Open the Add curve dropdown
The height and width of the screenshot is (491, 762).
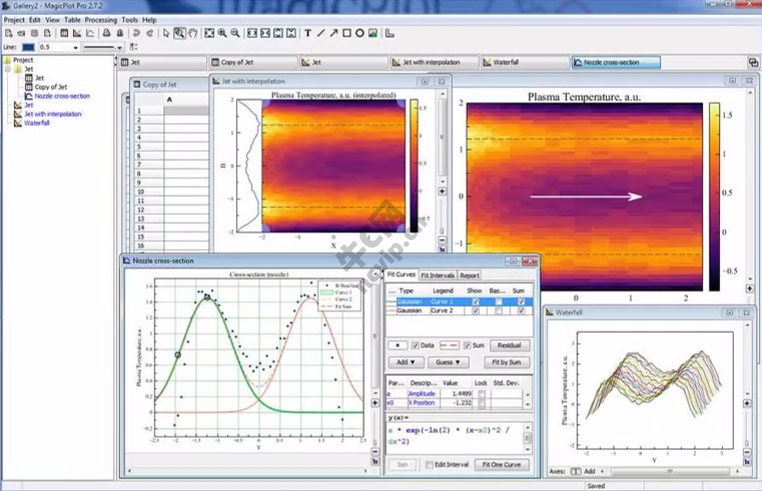(406, 362)
